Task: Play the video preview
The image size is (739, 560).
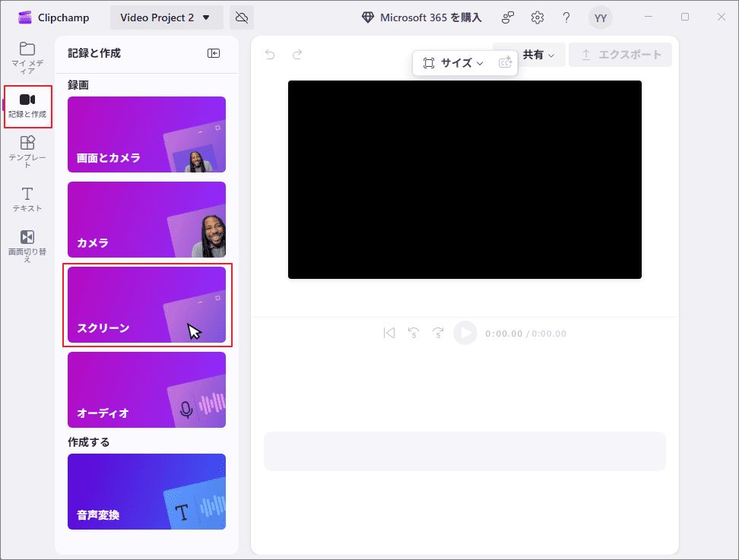Action: coord(465,333)
